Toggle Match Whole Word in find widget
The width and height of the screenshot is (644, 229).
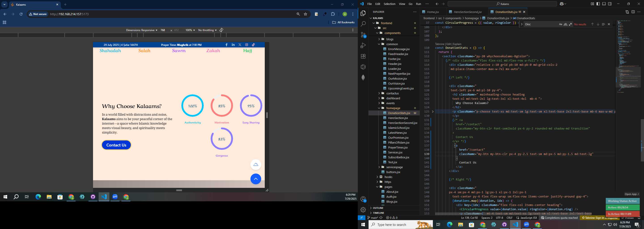tap(566, 24)
